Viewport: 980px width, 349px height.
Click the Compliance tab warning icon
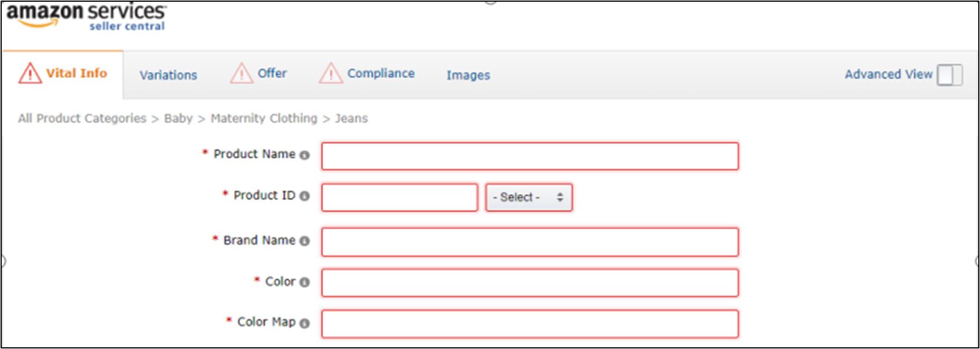tap(331, 73)
